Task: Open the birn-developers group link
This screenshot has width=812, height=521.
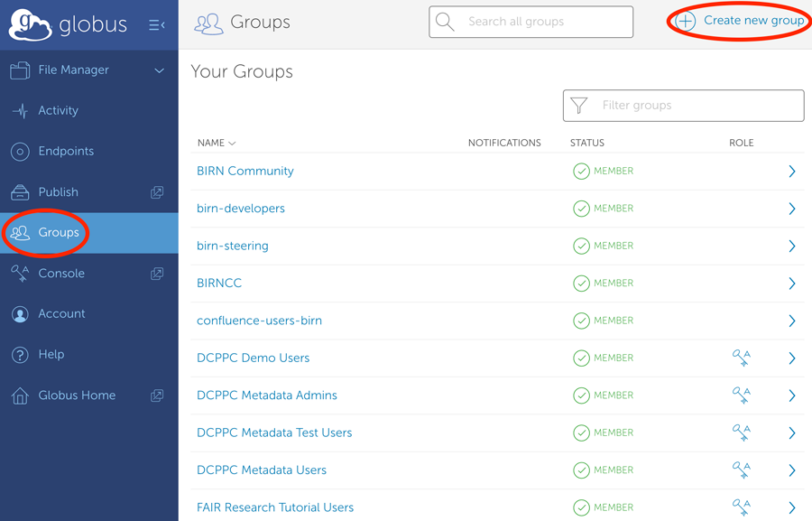Action: [241, 209]
